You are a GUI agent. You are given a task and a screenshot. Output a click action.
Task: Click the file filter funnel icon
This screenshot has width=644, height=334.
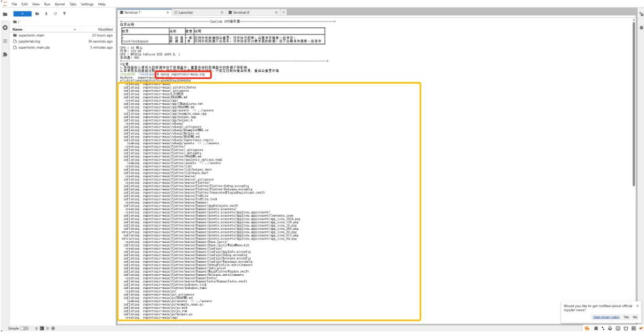(64, 14)
